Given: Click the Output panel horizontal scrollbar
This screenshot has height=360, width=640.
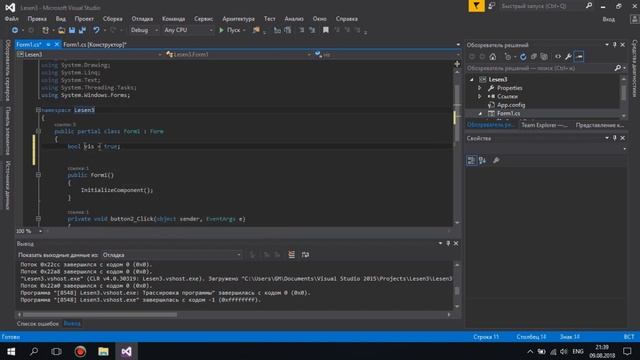Looking at the screenshot, I should click(x=100, y=315).
